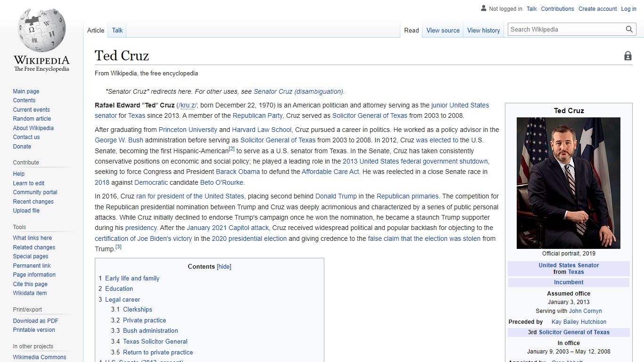This screenshot has width=644, height=362.
Task: Open Learn to edit link
Action: coord(29,183)
